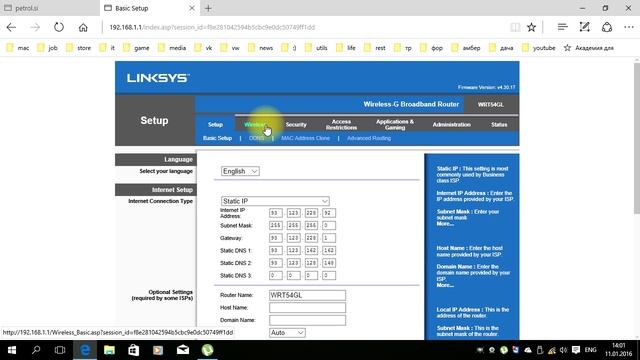This screenshot has width=640, height=360.
Task: Reload the router page
Action: coord(59,27)
